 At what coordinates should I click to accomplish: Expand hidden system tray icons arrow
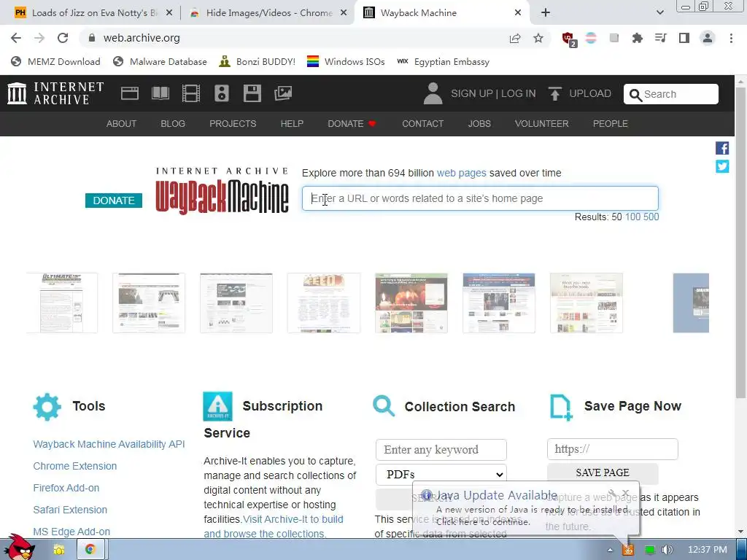610,550
